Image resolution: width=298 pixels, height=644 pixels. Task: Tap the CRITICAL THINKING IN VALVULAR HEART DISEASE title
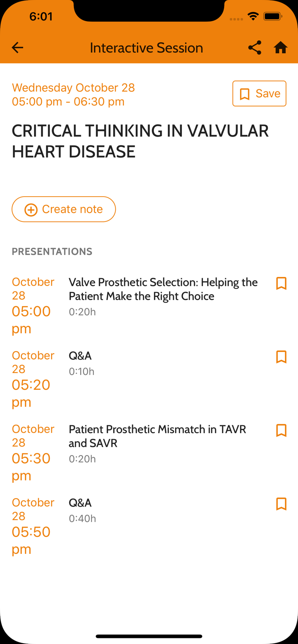click(141, 141)
